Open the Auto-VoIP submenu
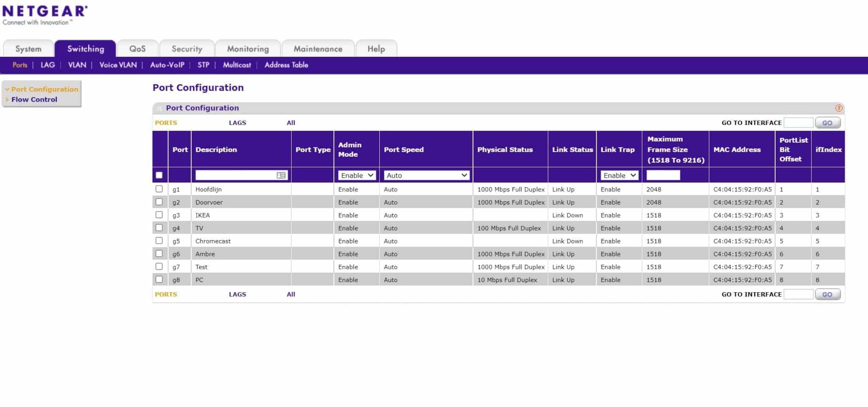Screen dimensions: 868x407 click(x=167, y=65)
